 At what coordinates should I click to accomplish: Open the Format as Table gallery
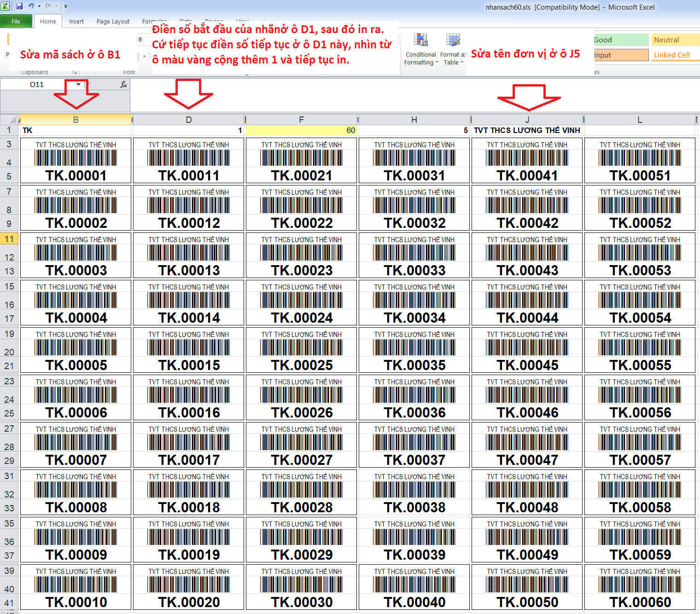(x=453, y=50)
